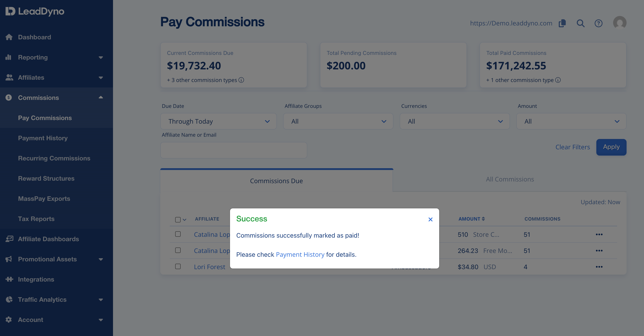This screenshot has width=644, height=336.
Task: Open the Affiliate Groups dropdown
Action: (338, 121)
